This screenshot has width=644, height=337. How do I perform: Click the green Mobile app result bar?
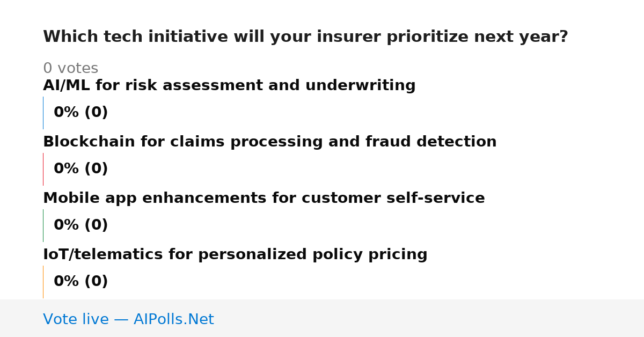click(x=43, y=225)
